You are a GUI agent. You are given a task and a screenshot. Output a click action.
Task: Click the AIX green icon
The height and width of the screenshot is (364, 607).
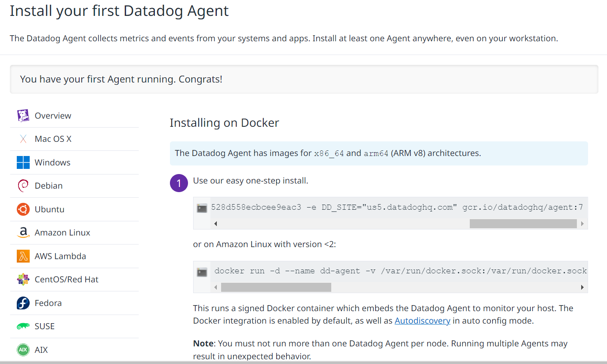point(23,350)
